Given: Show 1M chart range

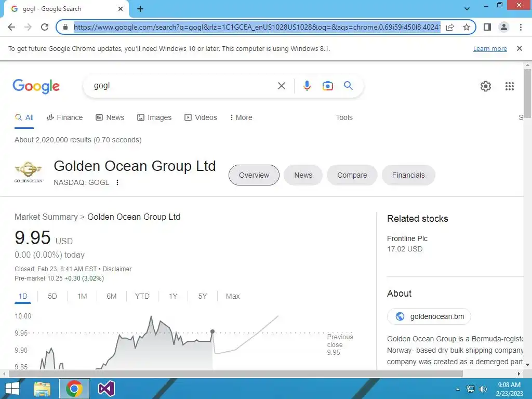Looking at the screenshot, I should 82,296.
